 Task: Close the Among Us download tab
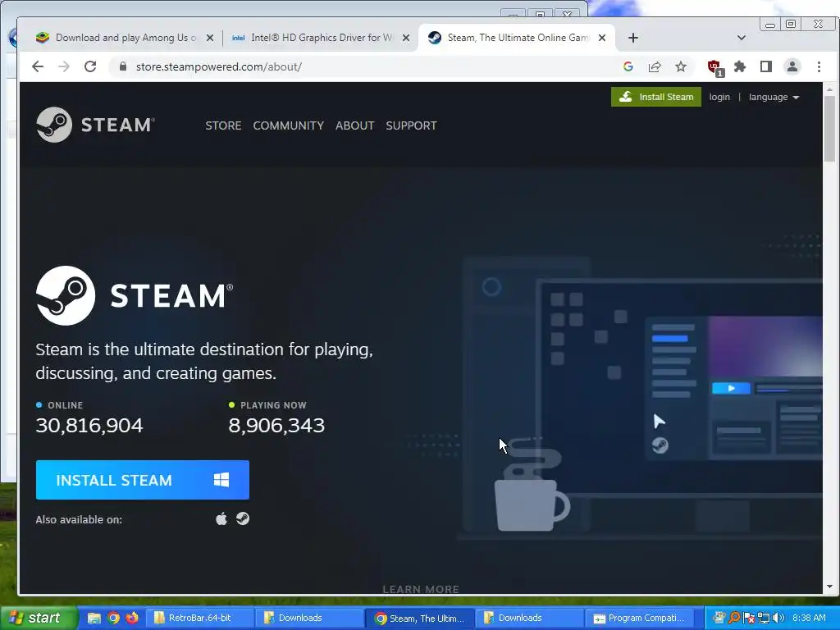click(x=210, y=38)
